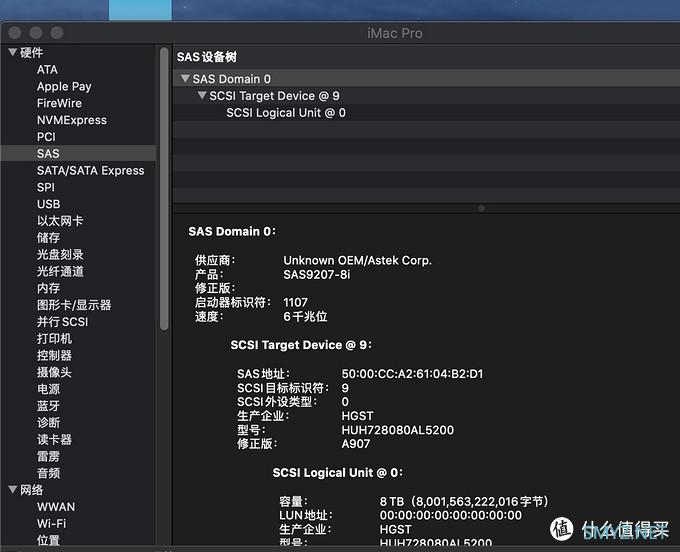Click vendor value Unknown OEM/Astek Corp.
Viewport: 680px width, 552px height.
click(x=357, y=260)
